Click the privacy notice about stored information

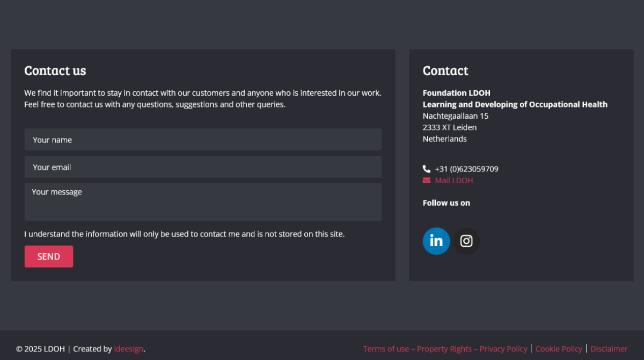coord(185,234)
